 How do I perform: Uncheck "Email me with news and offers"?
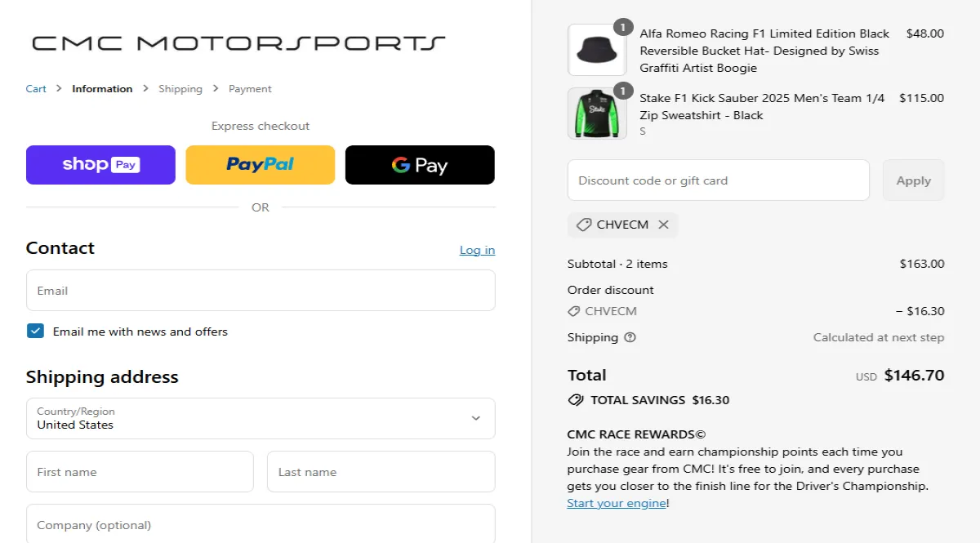point(35,331)
